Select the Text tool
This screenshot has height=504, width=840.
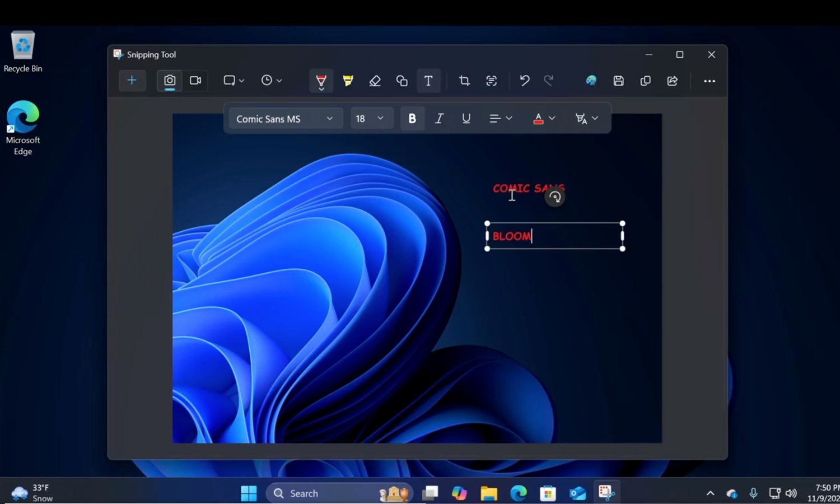pyautogui.click(x=428, y=81)
